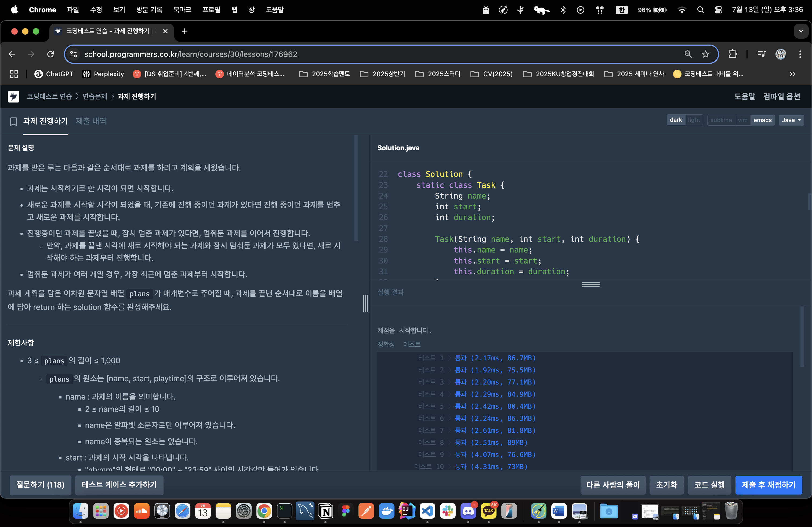Click the vertical panel splitter handle
Viewport: 812px width, 527px height.
click(365, 303)
